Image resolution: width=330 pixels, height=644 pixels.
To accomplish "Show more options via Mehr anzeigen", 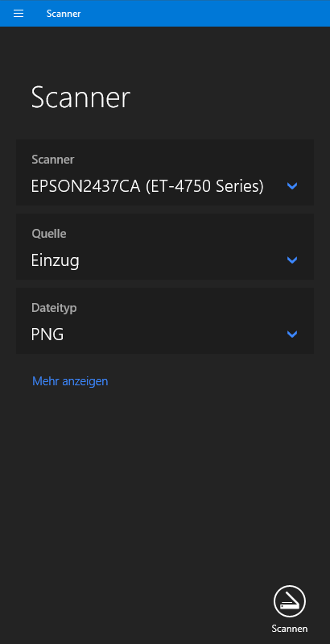I will pyautogui.click(x=70, y=381).
